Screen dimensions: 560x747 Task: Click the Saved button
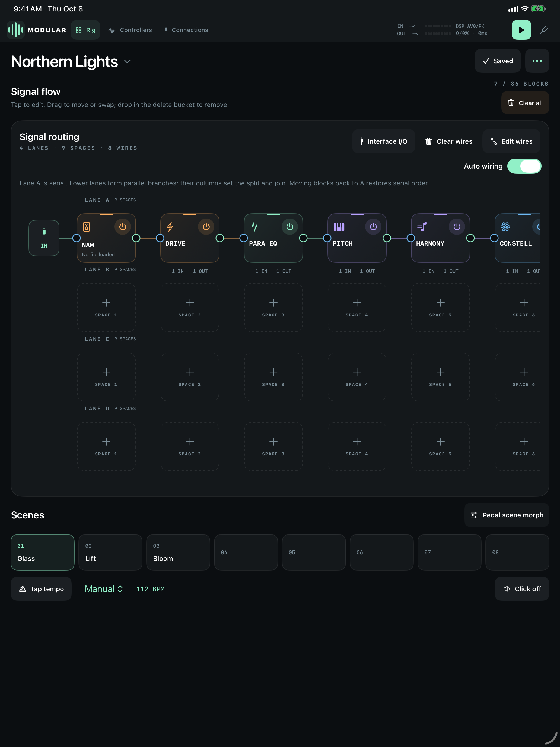pyautogui.click(x=498, y=61)
